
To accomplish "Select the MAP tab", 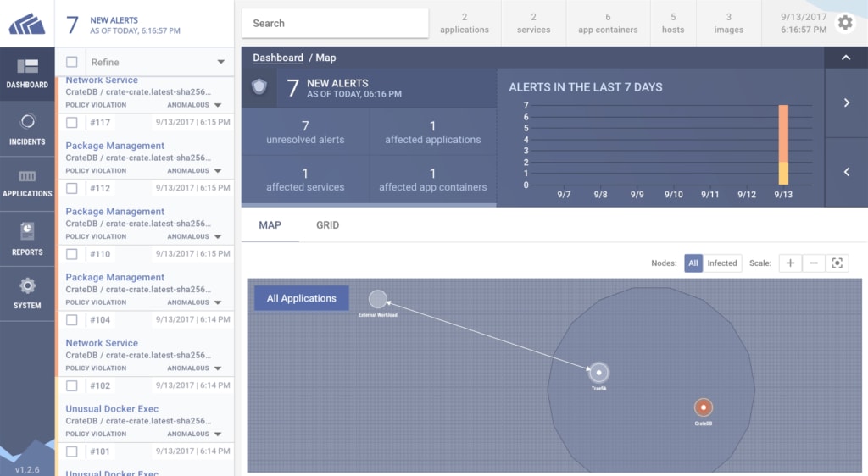I will (x=270, y=225).
